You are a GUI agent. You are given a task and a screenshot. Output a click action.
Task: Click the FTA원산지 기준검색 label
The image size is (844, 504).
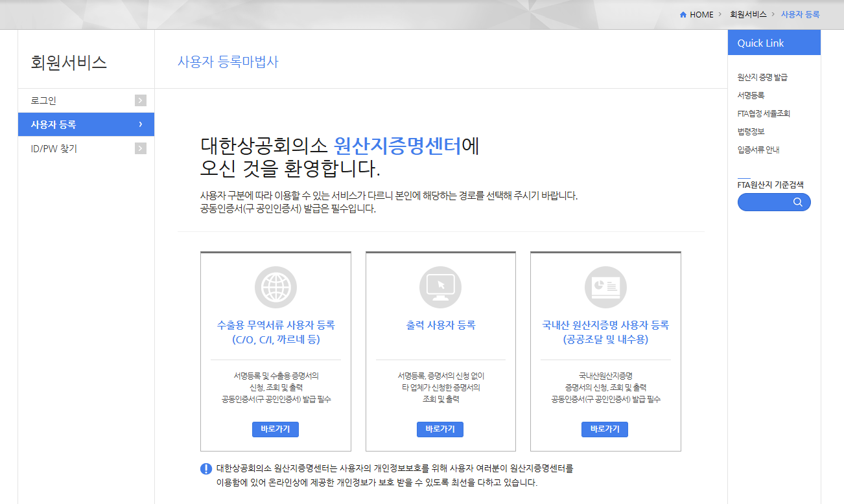click(770, 185)
